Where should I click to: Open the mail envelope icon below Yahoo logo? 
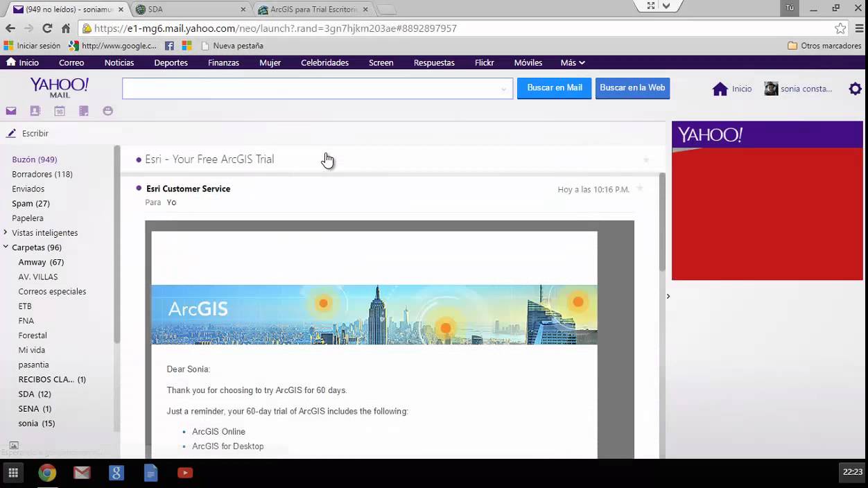tap(11, 111)
